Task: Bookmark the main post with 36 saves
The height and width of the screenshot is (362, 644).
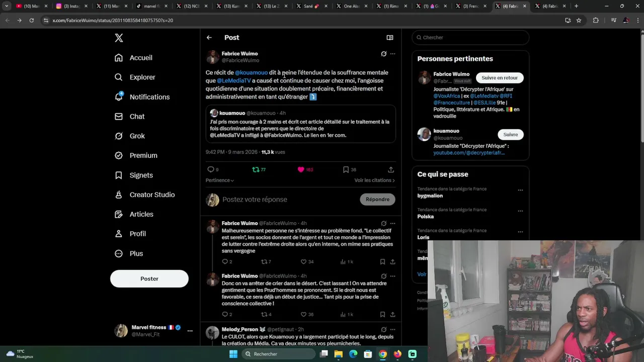Action: 346,170
